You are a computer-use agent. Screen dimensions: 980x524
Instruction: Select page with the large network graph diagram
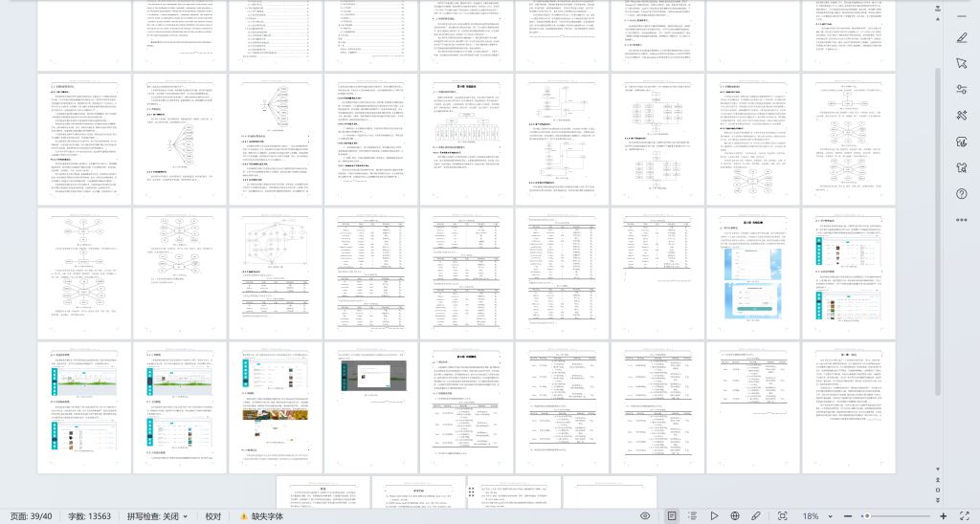276,273
